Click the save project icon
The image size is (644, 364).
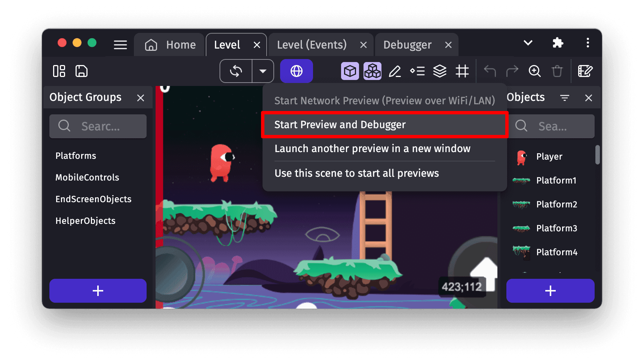[81, 71]
